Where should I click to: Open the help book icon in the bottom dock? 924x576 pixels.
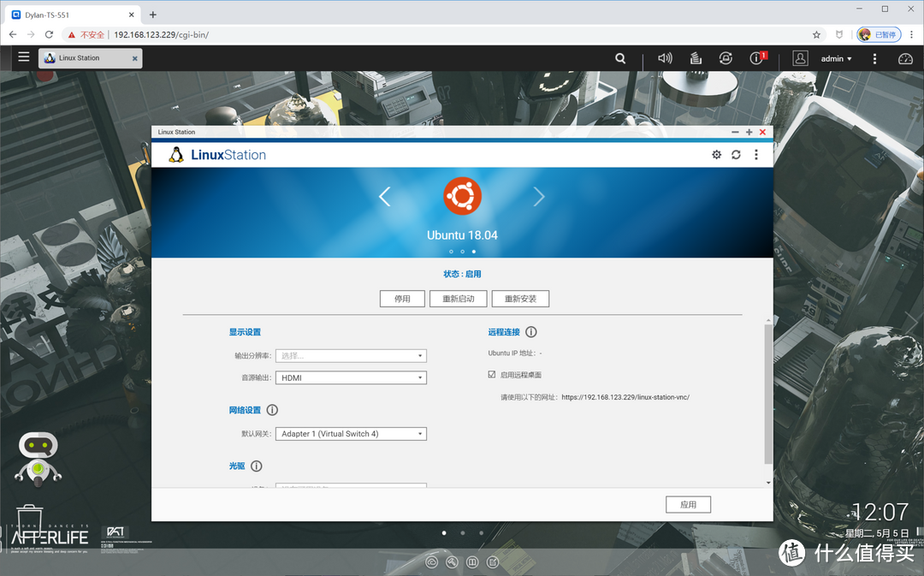click(472, 562)
